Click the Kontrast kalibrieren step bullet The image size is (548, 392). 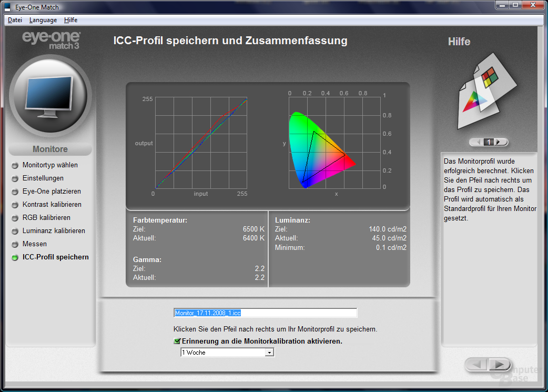[x=15, y=205]
